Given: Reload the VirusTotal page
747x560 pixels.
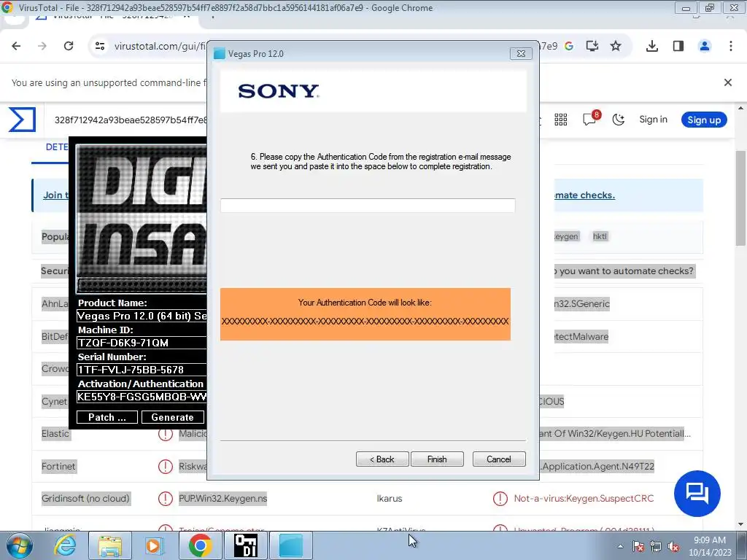Looking at the screenshot, I should 69,46.
